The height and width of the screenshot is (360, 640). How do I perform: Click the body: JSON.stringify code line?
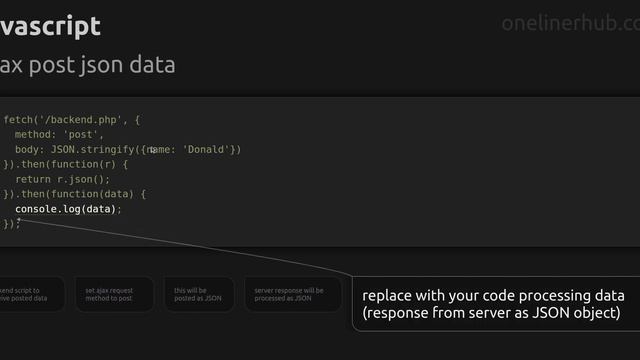(x=128, y=150)
